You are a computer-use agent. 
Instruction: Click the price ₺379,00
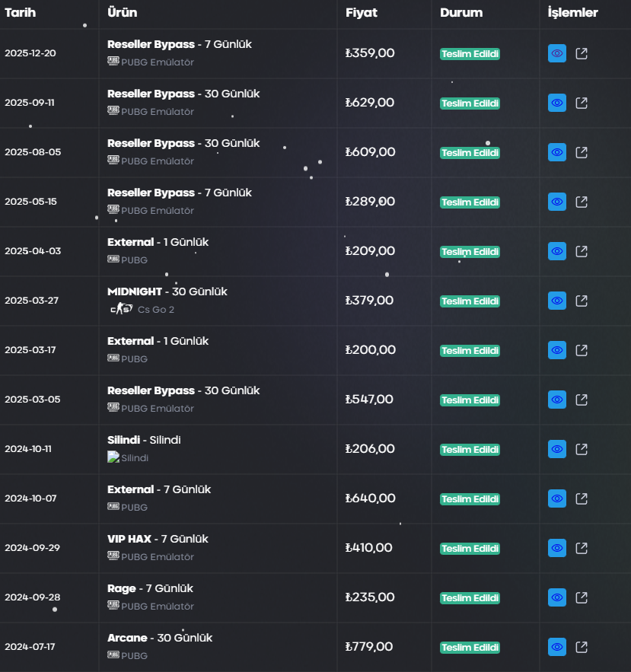tap(369, 301)
